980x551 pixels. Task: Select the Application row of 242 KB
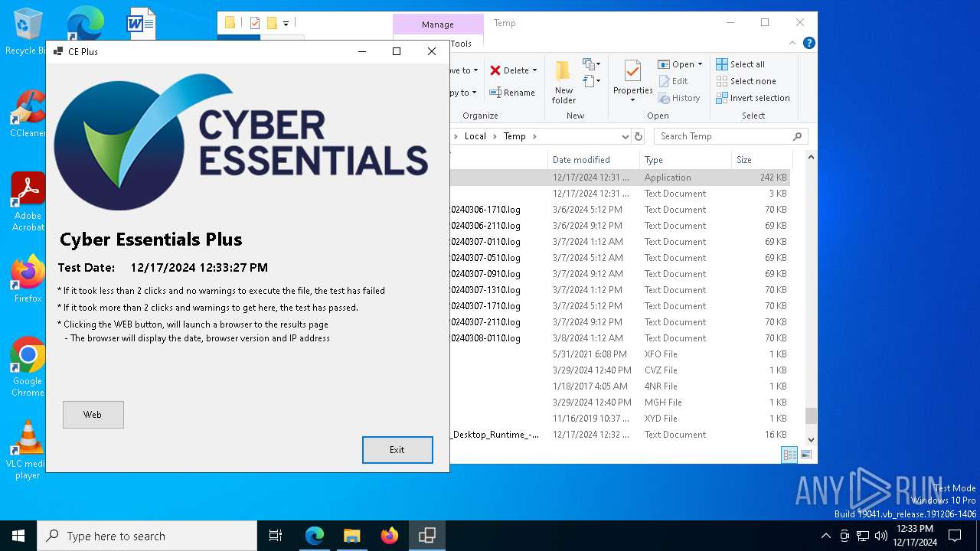[x=619, y=178]
